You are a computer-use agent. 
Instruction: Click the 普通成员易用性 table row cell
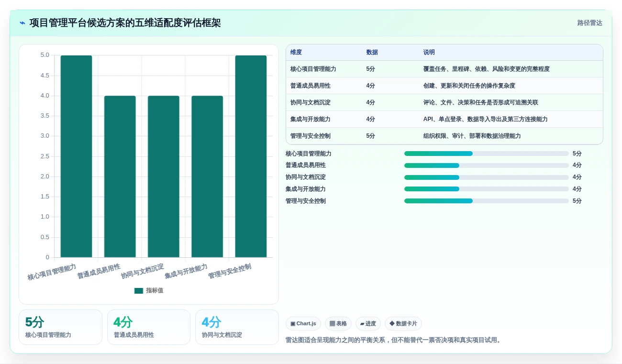coord(311,86)
